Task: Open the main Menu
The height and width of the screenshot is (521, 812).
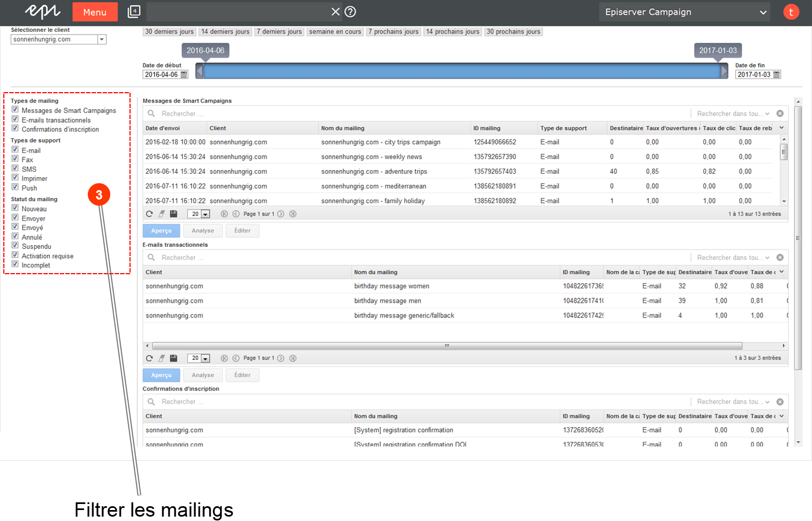Action: point(95,12)
